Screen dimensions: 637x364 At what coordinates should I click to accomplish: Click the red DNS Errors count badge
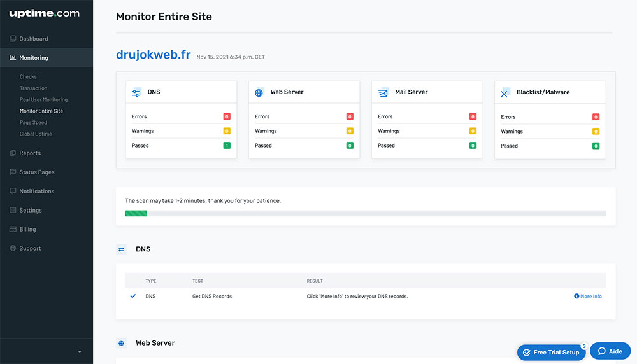[x=227, y=116]
